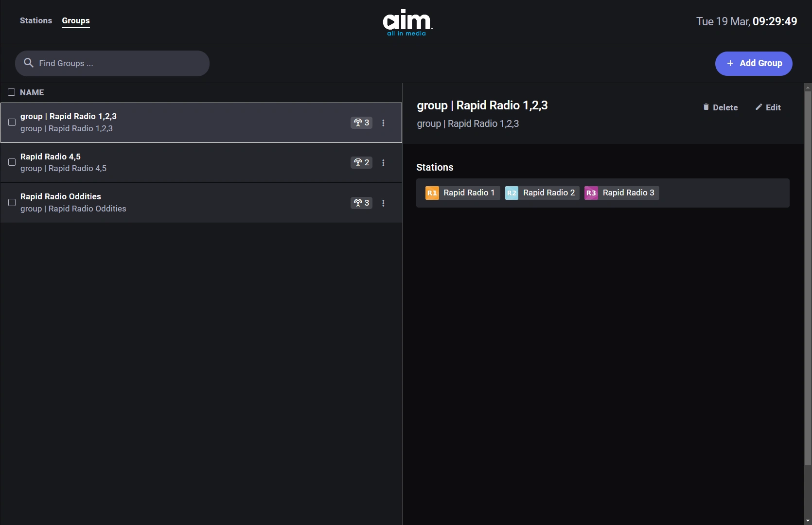The image size is (812, 525).
Task: Focus the Find Groups search field
Action: (x=112, y=63)
